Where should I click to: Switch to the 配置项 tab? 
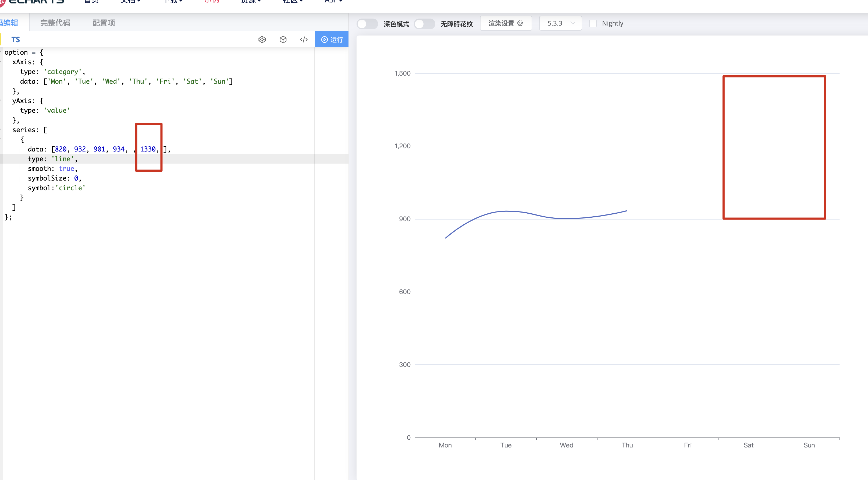[x=104, y=23]
